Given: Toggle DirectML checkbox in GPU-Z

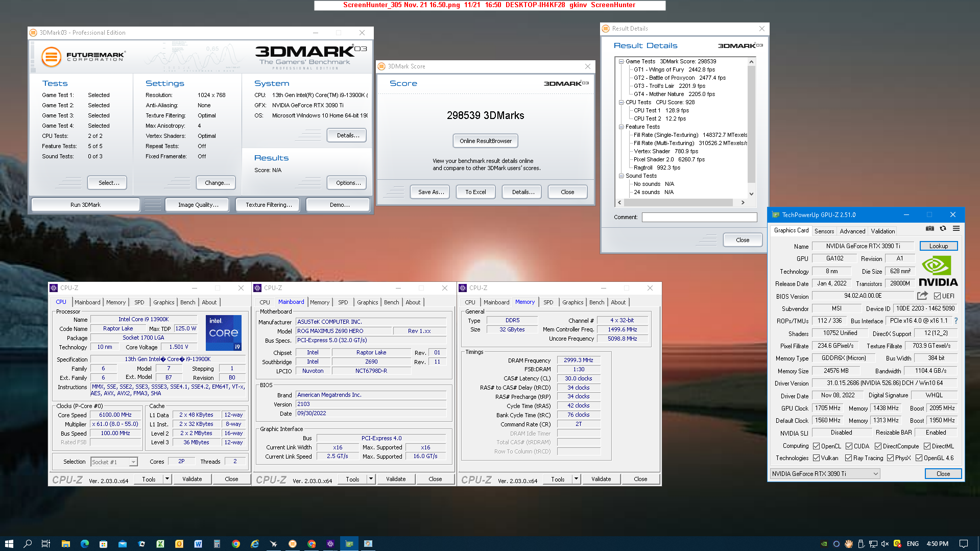Looking at the screenshot, I should (927, 446).
